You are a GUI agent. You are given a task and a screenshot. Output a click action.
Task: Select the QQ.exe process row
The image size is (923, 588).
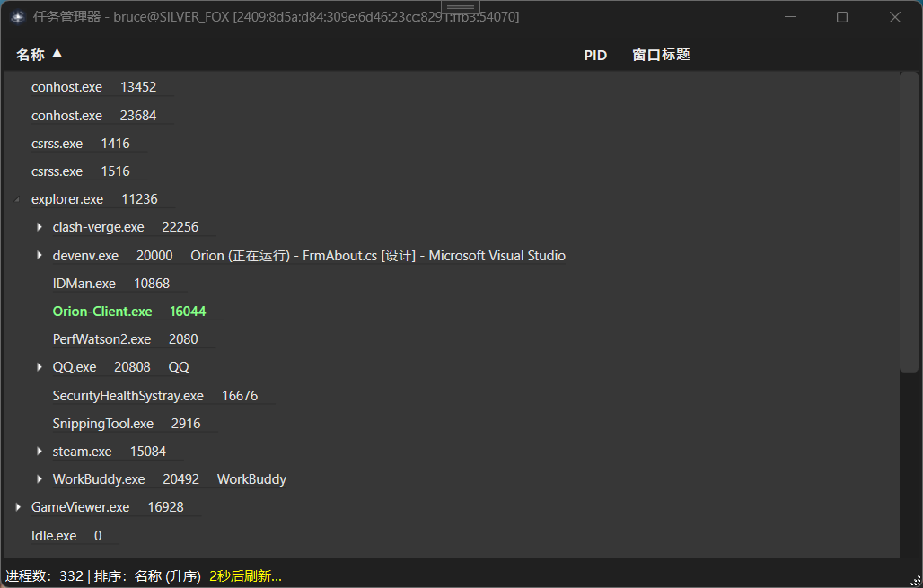coord(120,367)
